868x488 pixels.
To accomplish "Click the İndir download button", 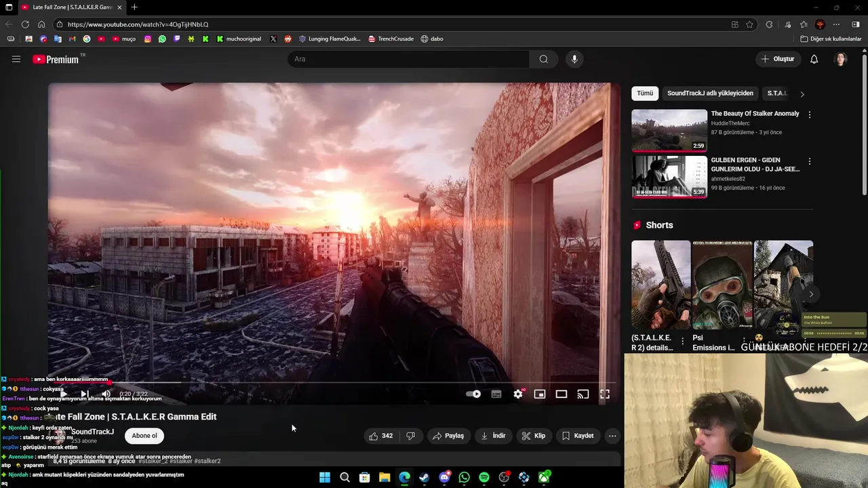I will (493, 436).
